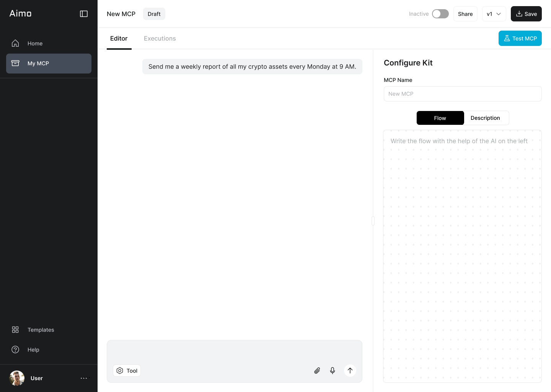Open the user options ellipsis menu
This screenshot has width=551, height=392.
pyautogui.click(x=84, y=378)
